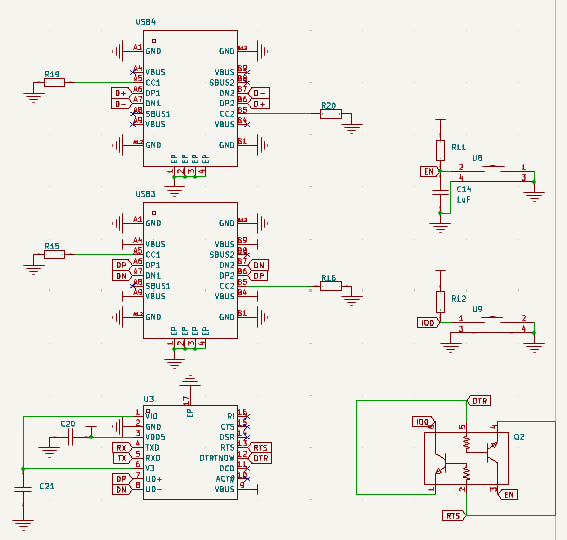Image resolution: width=567 pixels, height=540 pixels.
Task: Click the R11 pull-up resistor
Action: pos(440,150)
